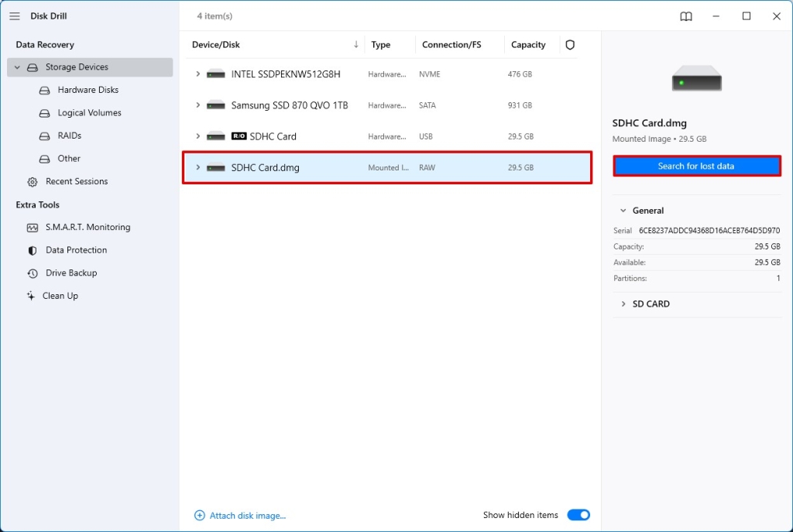Select the RAIDs sidebar icon
Viewport: 793px width, 532px height.
point(44,136)
